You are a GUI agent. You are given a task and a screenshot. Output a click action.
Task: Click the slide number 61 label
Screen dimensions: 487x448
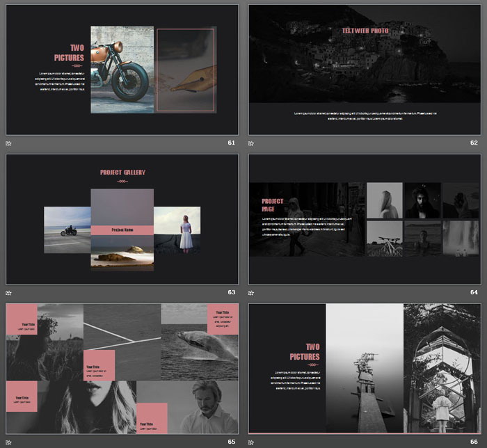pos(231,143)
